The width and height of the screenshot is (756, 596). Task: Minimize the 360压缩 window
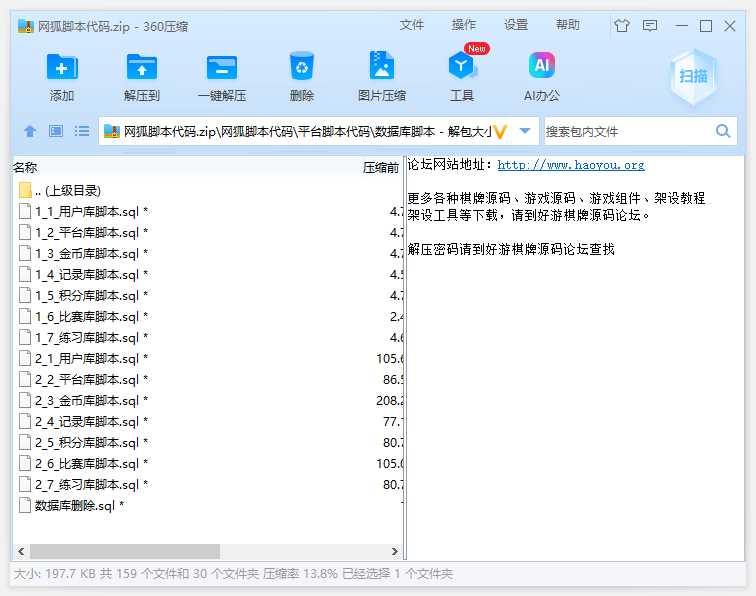tap(681, 26)
